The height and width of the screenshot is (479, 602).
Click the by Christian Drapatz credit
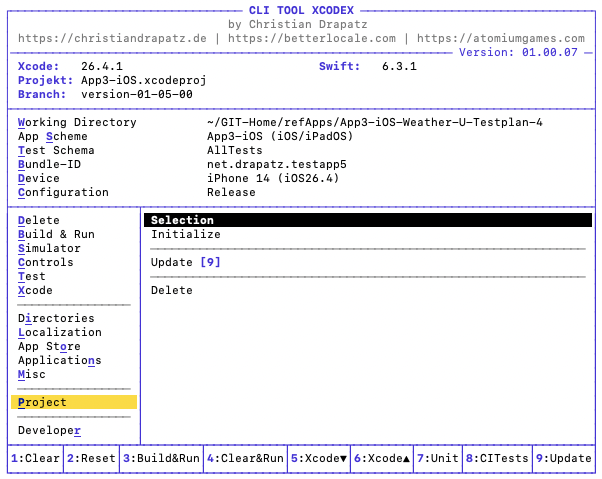(298, 24)
